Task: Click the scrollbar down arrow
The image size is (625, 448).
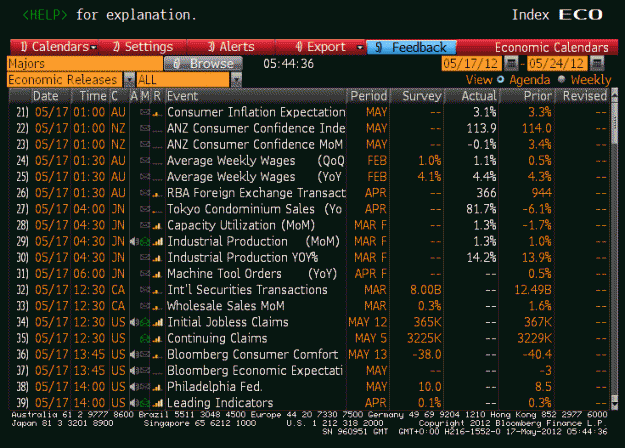Action: coord(614,405)
